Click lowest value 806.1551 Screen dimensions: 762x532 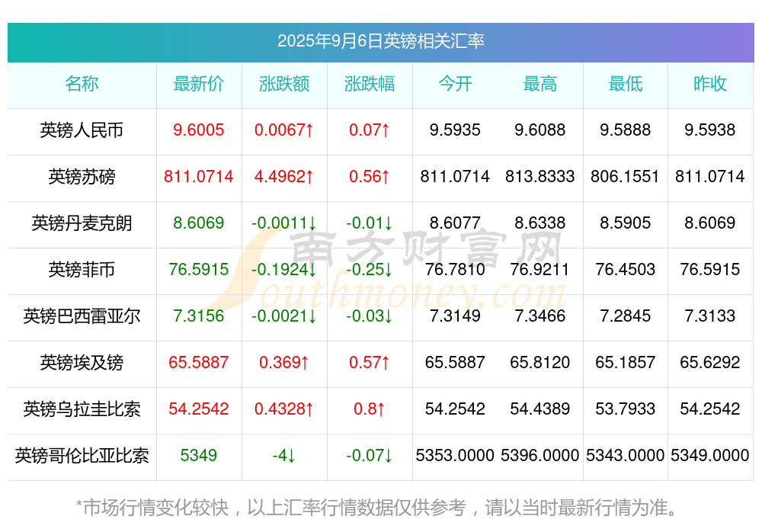pos(626,177)
